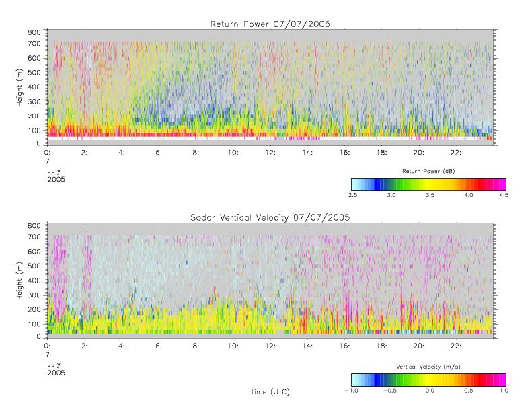Viewport: 532px width, 411px height.
Task: Click the '0' height tick on Vertical Velocity plot
Action: pos(39,337)
